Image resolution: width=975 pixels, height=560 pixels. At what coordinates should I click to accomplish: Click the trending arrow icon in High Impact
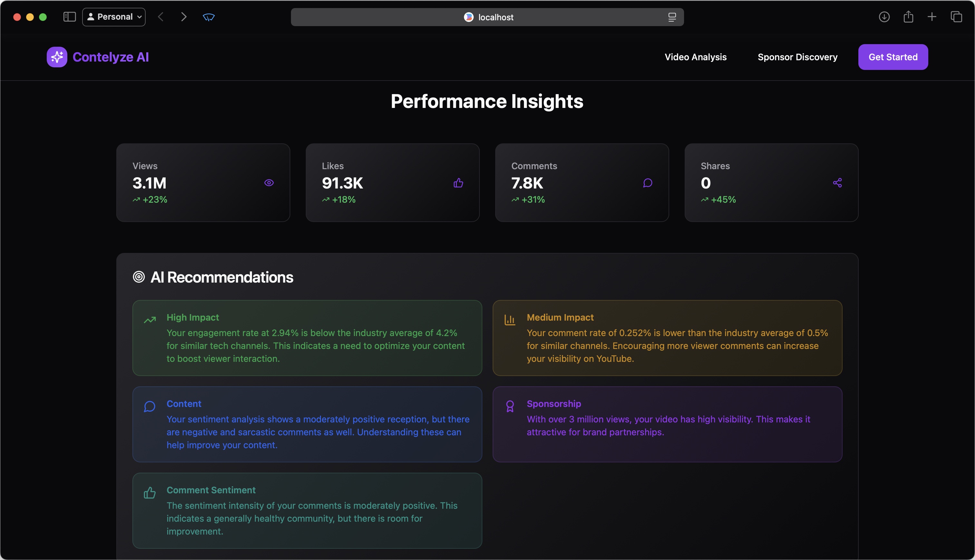(150, 320)
